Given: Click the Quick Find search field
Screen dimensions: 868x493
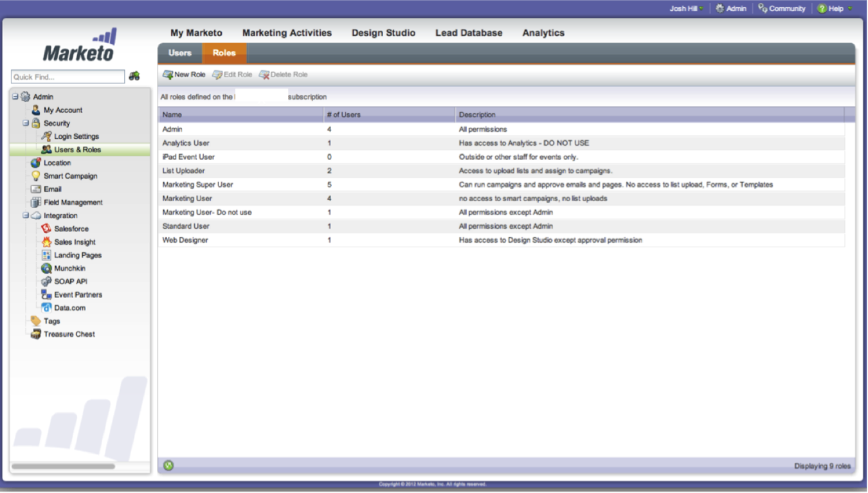Looking at the screenshot, I should [68, 77].
